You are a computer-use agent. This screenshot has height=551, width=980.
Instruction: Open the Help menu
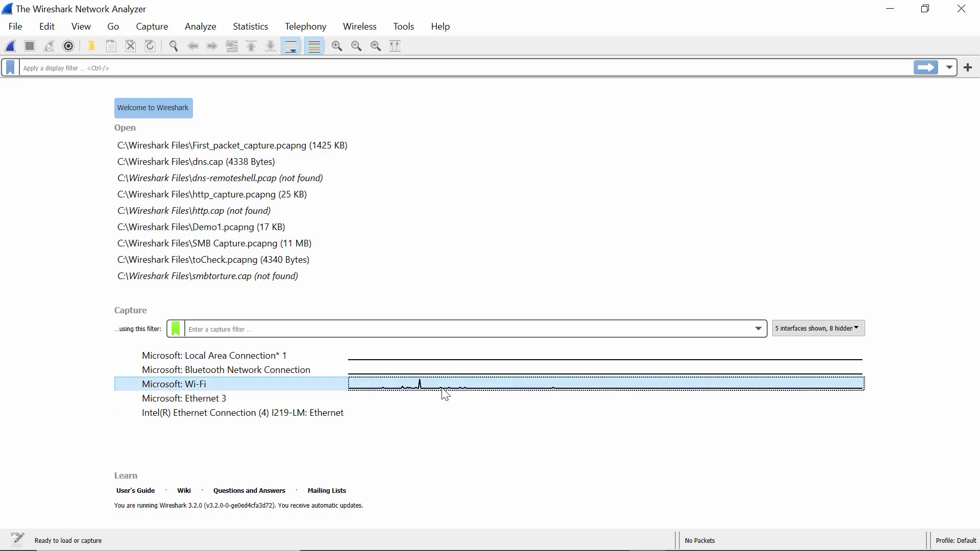pos(440,27)
